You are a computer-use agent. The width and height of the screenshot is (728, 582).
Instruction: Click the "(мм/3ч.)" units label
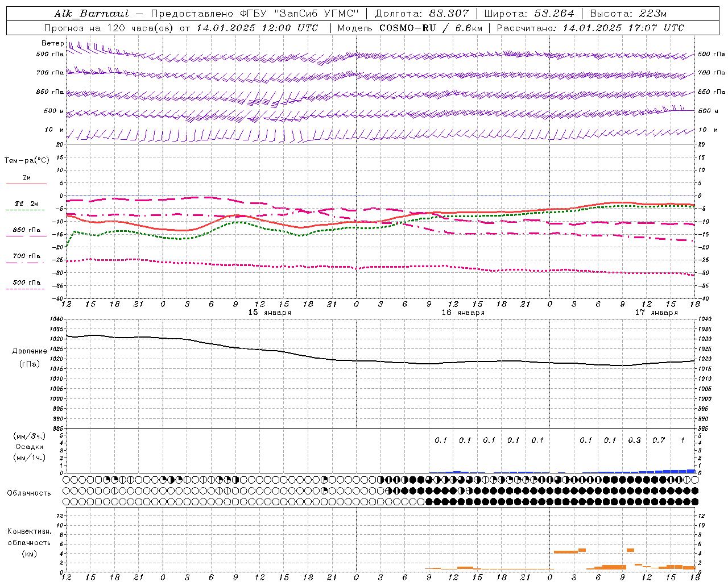pyautogui.click(x=29, y=436)
